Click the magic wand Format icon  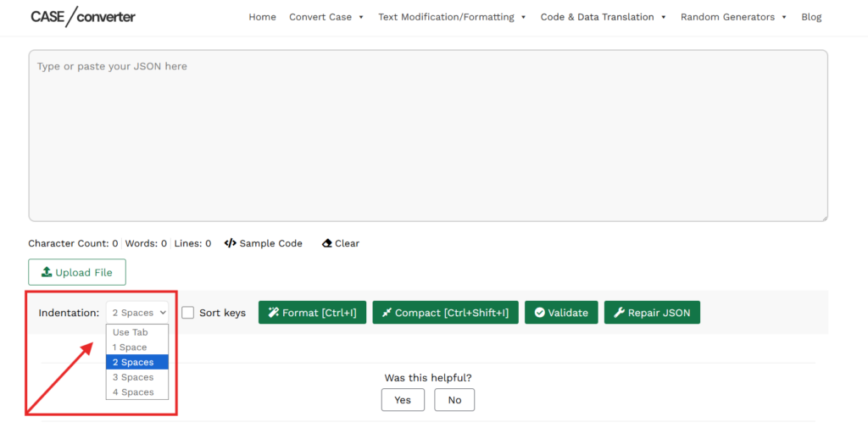[274, 313]
